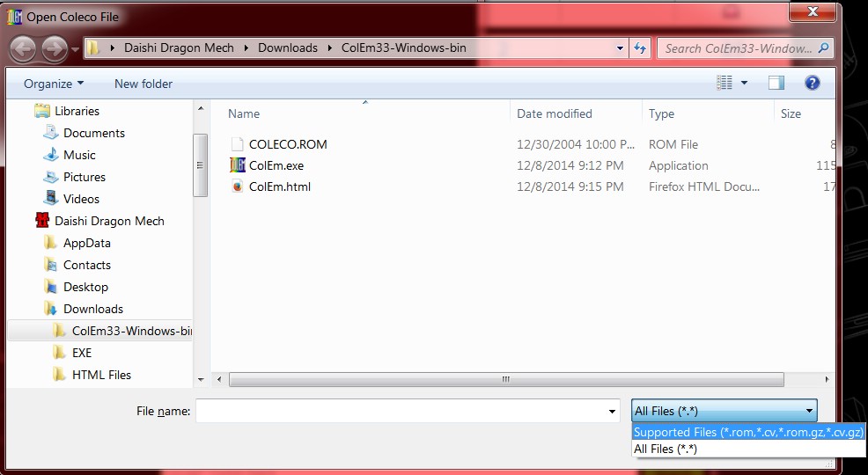Choose All Files (*.*) list option

click(666, 449)
